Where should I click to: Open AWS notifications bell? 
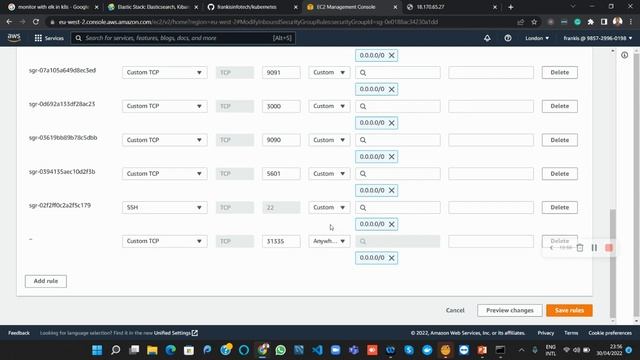pyautogui.click(x=487, y=38)
